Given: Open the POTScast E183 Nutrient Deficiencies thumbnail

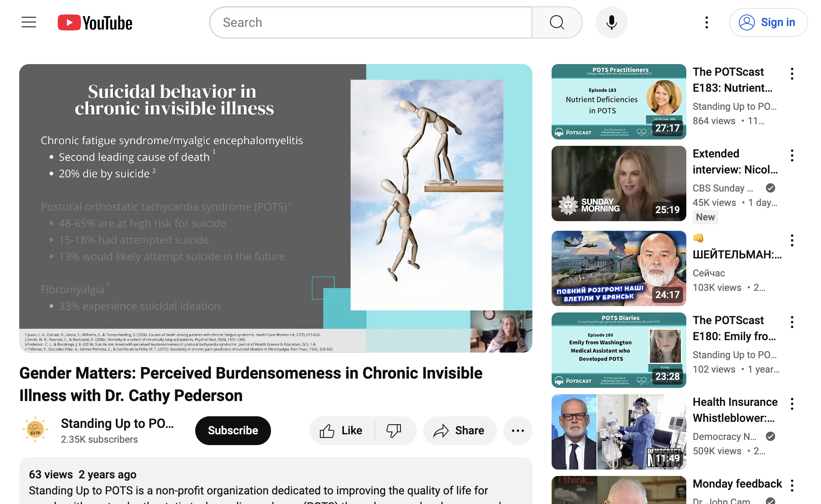Looking at the screenshot, I should pyautogui.click(x=619, y=102).
